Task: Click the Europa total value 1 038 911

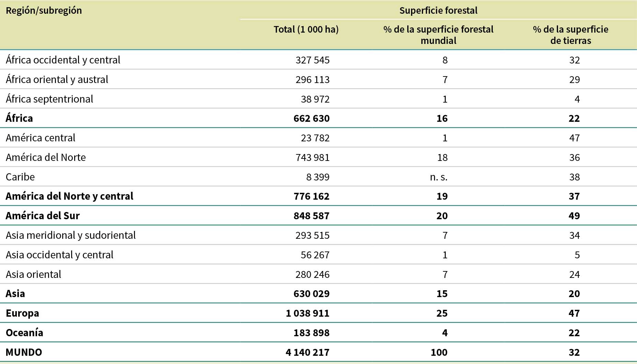Action: [x=307, y=313]
